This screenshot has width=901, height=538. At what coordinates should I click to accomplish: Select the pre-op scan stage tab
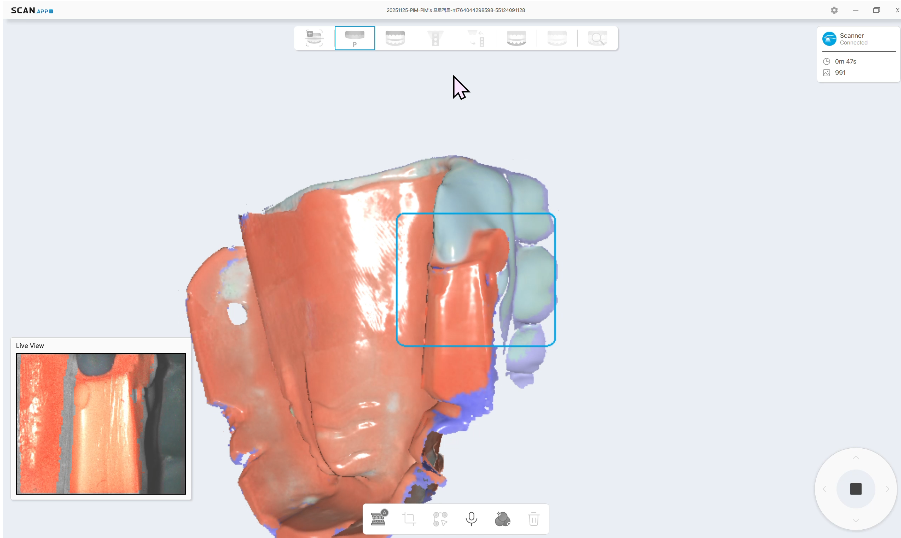pos(355,38)
